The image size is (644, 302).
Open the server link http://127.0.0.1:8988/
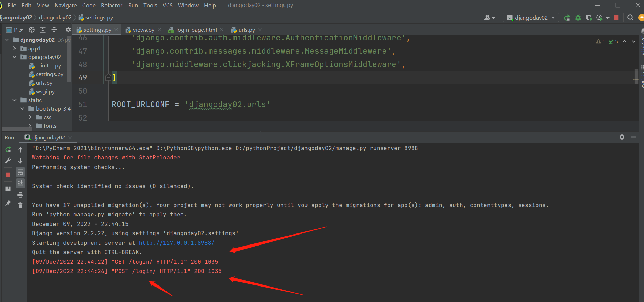177,243
